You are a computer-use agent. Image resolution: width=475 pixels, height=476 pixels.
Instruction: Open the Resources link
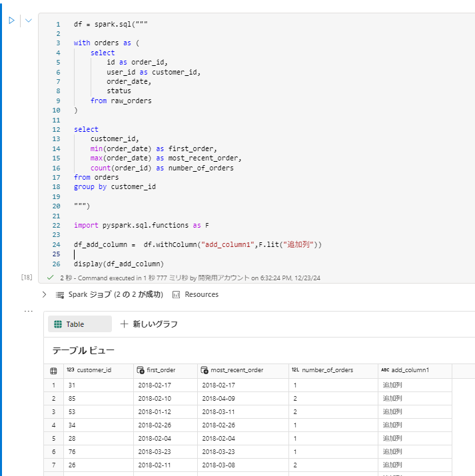(x=202, y=294)
